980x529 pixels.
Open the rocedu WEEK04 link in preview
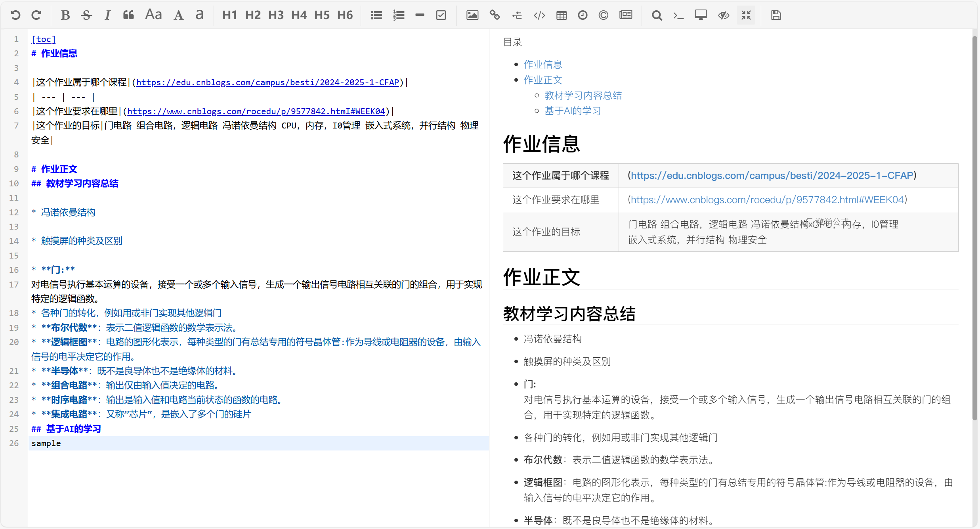click(x=767, y=199)
